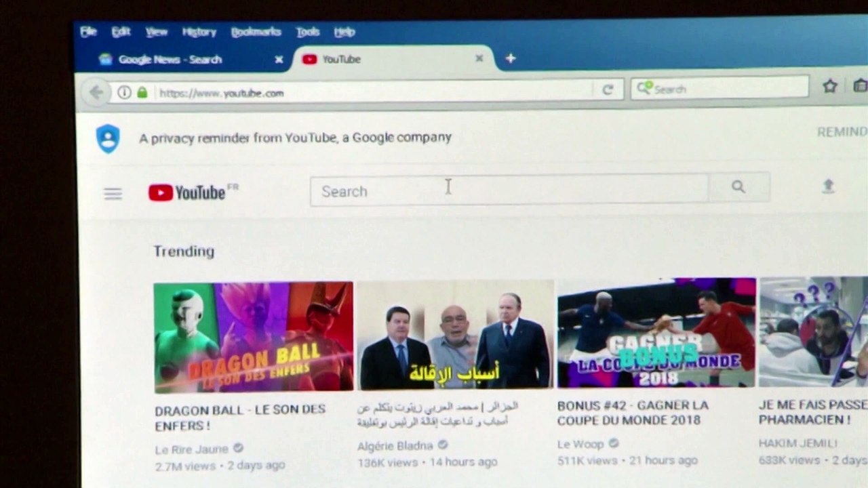Open the View menu
This screenshot has height=488, width=868.
(x=156, y=32)
